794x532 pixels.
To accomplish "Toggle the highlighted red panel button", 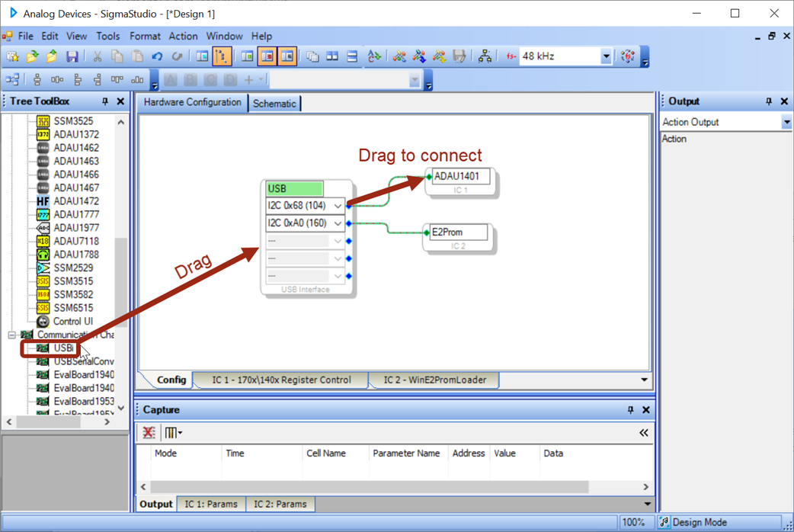I will pyautogui.click(x=267, y=56).
